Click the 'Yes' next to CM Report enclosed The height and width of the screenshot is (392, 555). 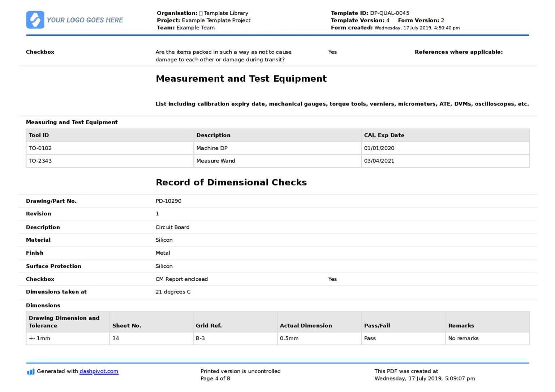332,279
